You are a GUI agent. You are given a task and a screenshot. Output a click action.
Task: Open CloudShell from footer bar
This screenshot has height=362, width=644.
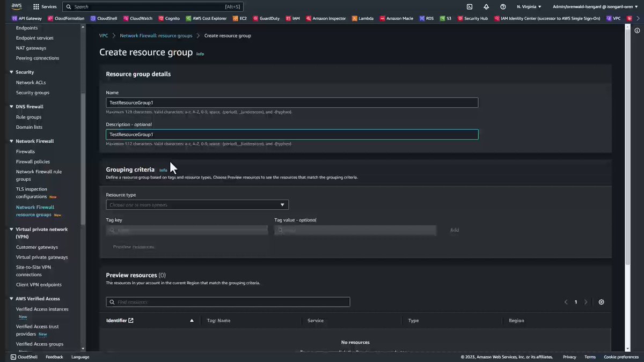tap(25, 357)
